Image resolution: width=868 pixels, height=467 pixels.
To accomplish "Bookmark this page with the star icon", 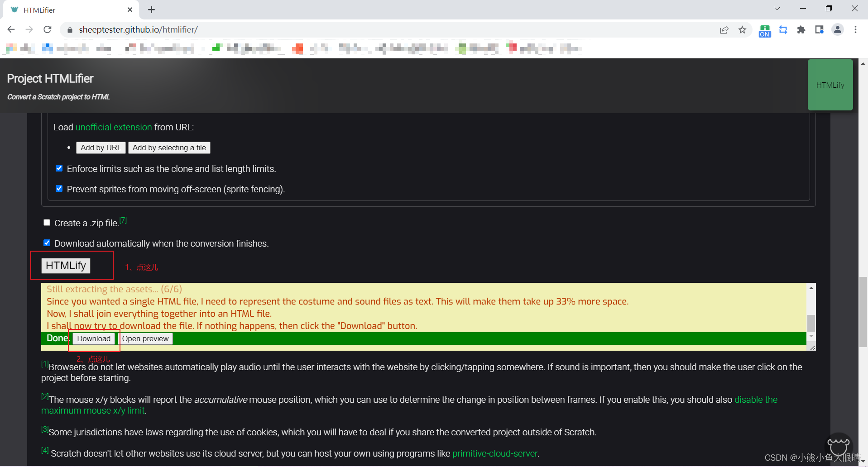I will coord(742,30).
